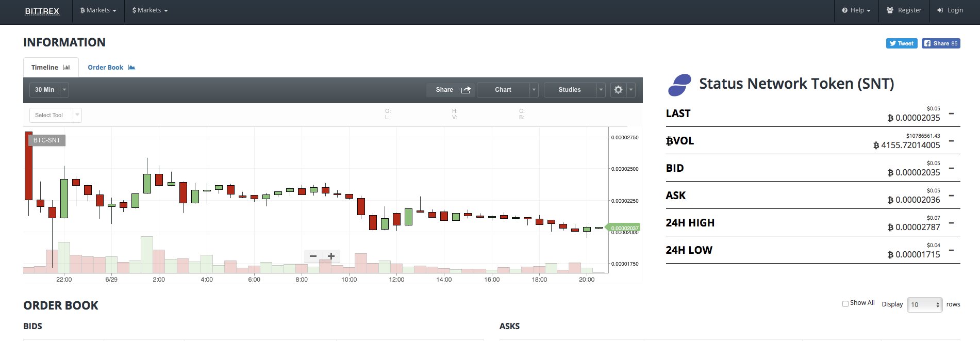Image resolution: width=980 pixels, height=341 pixels.
Task: Open the Bittrex home logo
Action: point(42,11)
